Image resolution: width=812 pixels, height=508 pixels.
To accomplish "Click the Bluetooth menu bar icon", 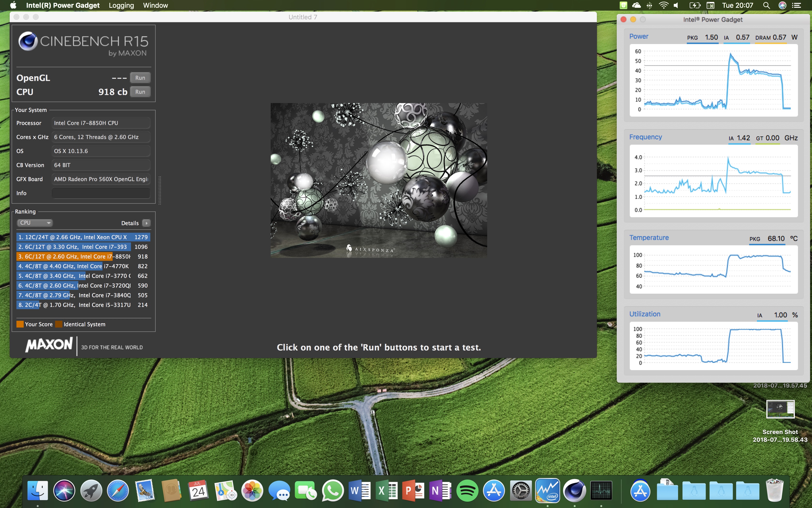I will pos(649,5).
